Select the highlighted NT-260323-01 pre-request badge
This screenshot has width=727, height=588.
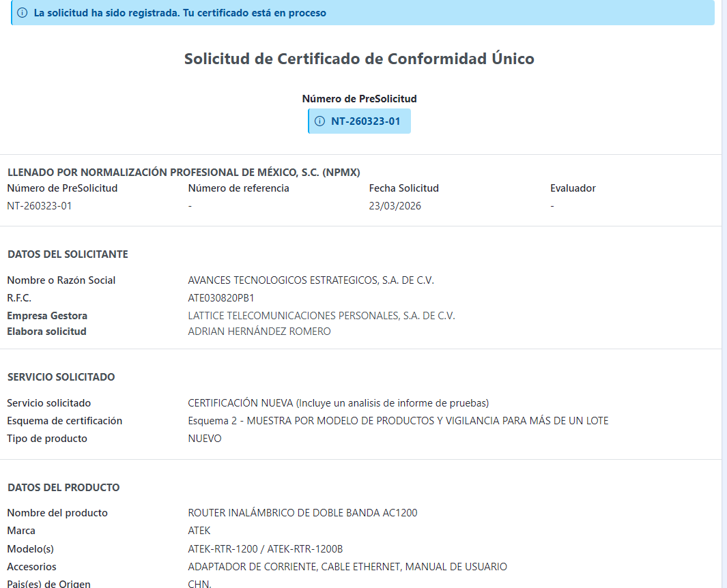[365, 121]
